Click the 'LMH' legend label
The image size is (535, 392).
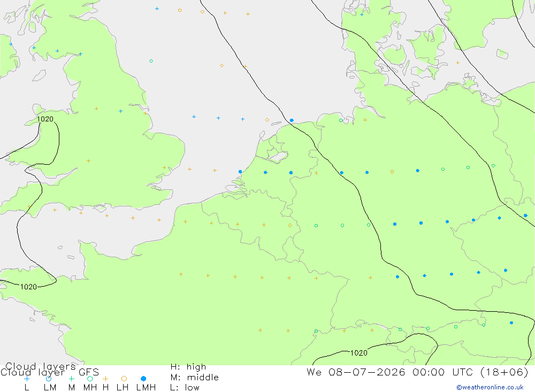(x=146, y=388)
